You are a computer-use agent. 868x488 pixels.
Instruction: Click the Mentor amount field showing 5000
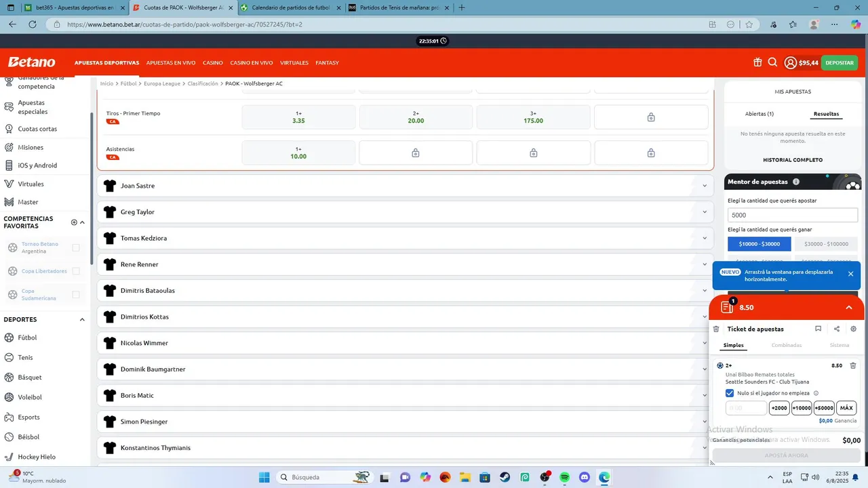793,215
